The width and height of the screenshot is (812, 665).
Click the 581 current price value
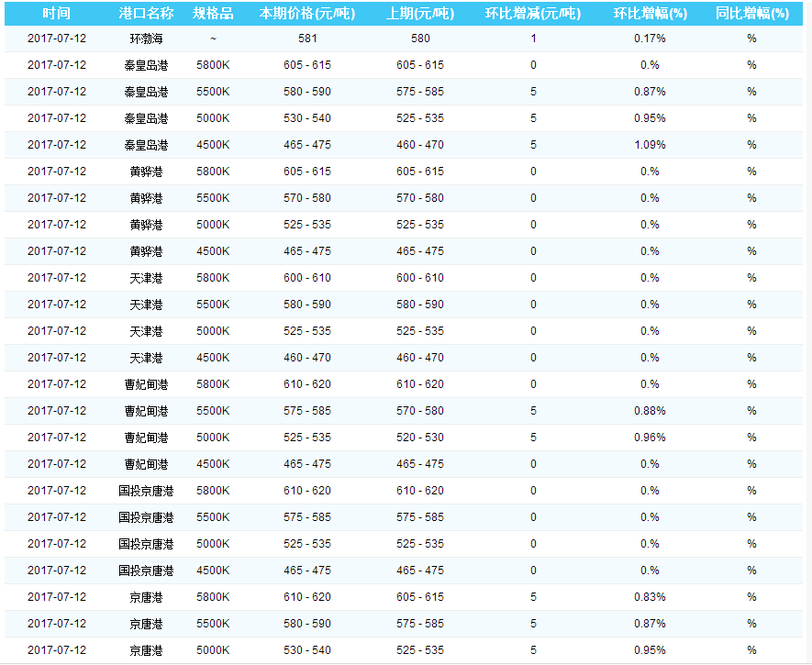(307, 39)
